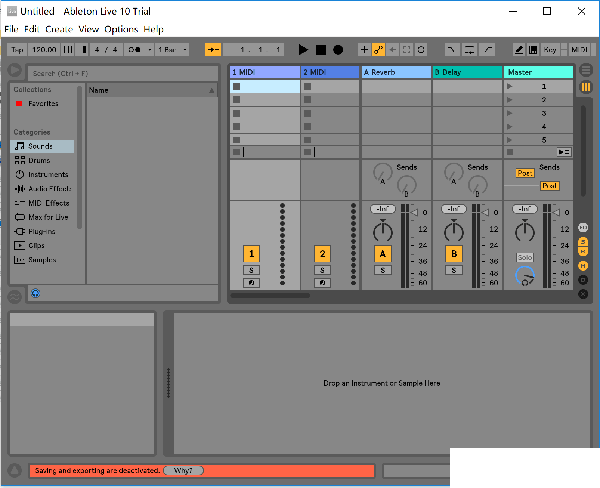Toggle track activator 2
The width and height of the screenshot is (600, 488).
[323, 254]
